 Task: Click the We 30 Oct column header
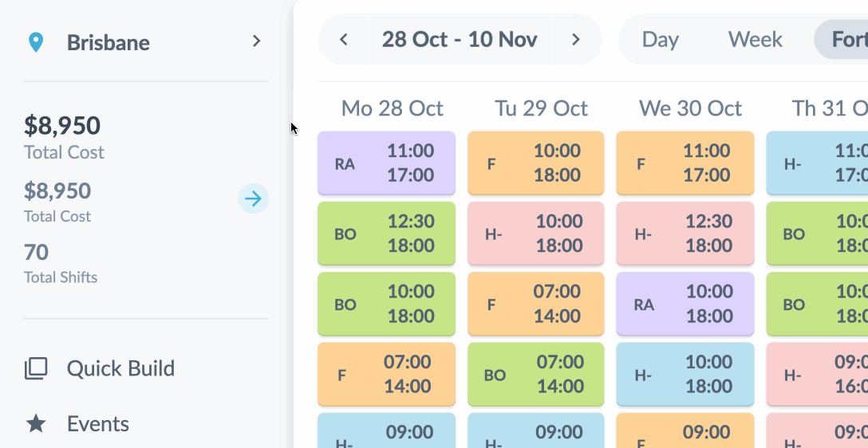pos(690,108)
